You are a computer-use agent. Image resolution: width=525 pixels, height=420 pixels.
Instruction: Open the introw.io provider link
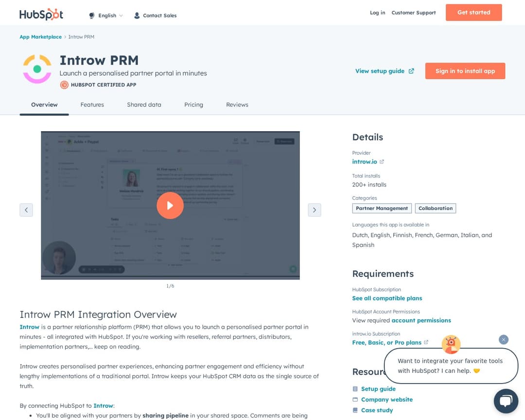[x=364, y=162]
